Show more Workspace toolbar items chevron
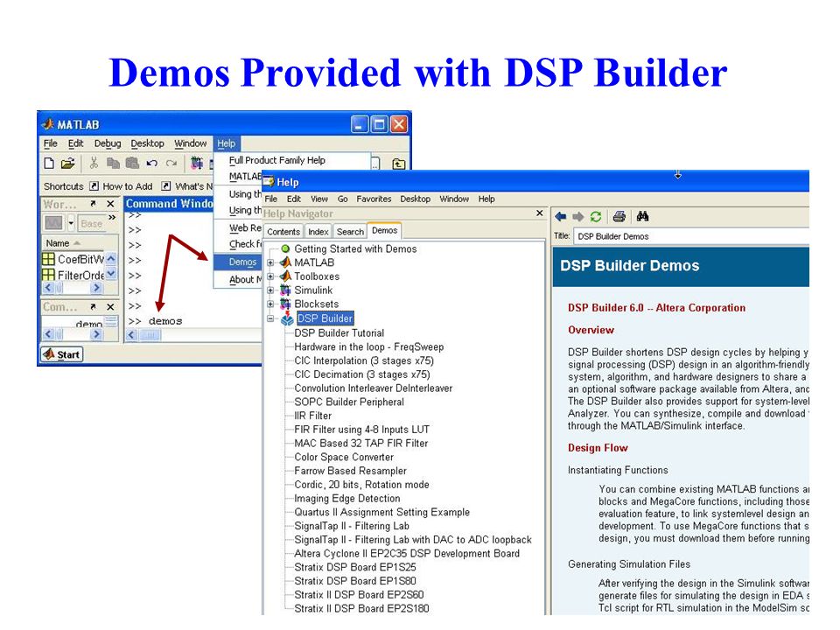The height and width of the screenshot is (630, 840). click(111, 218)
